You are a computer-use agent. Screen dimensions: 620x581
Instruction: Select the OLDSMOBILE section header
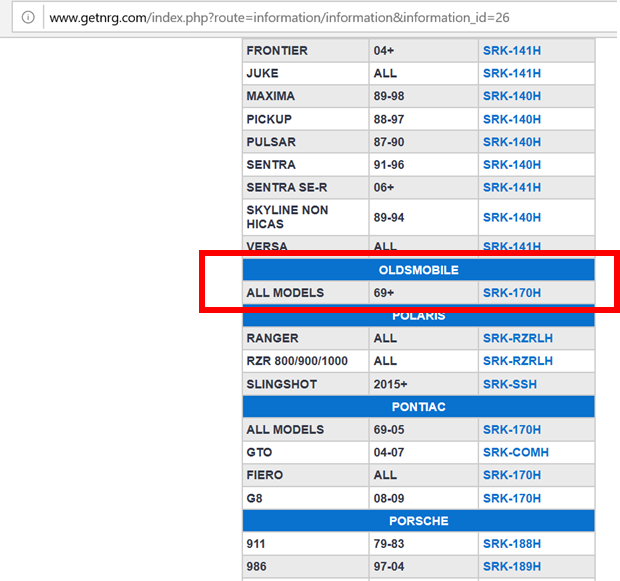click(x=419, y=270)
